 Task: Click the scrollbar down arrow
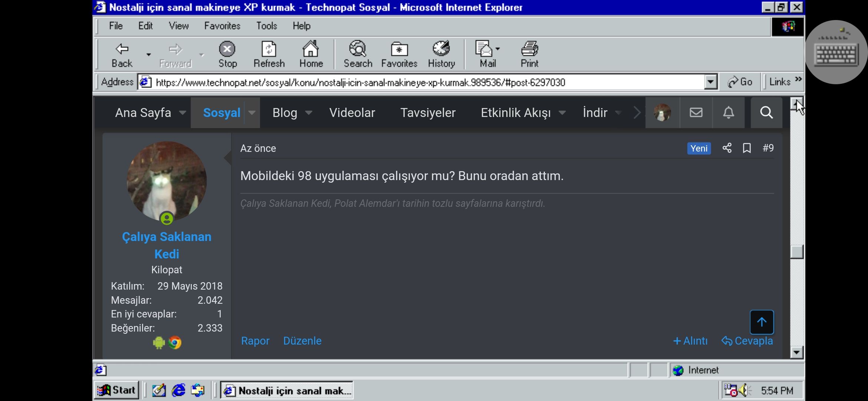click(x=797, y=352)
